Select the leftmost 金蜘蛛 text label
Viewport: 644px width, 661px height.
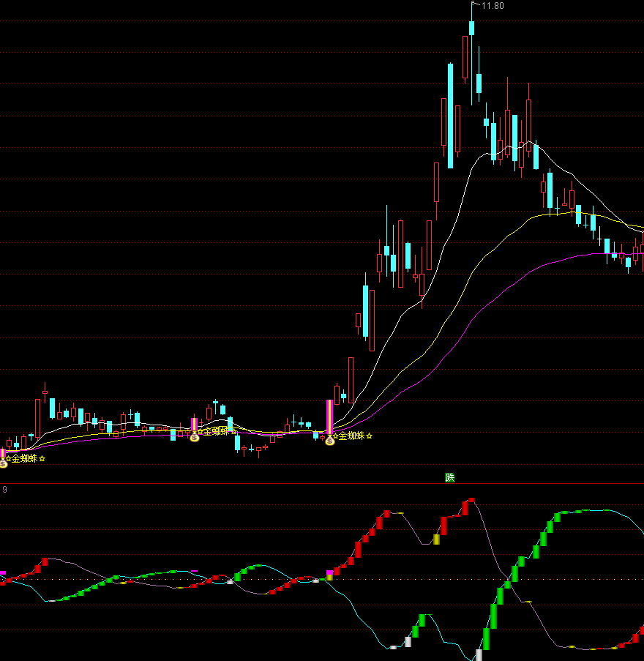click(24, 459)
